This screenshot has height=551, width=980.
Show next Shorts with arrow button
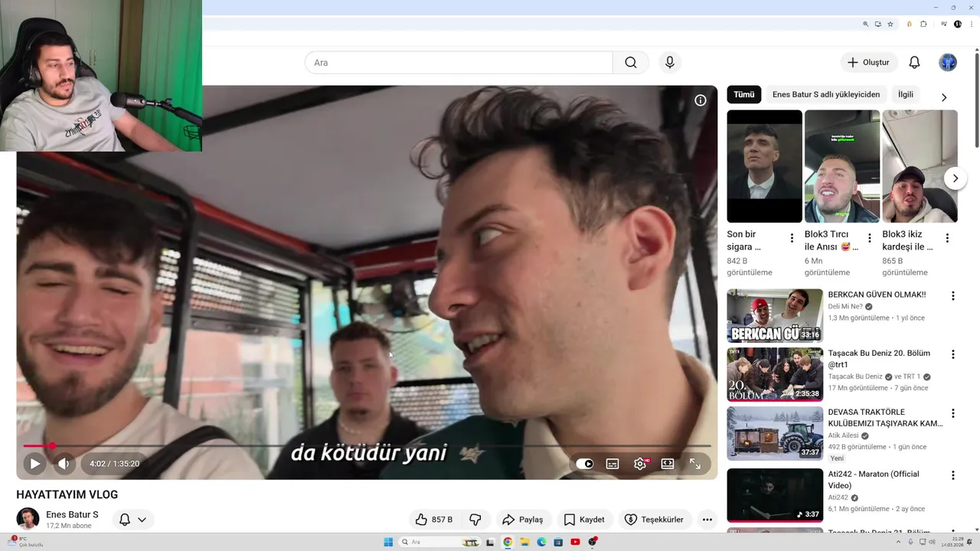pyautogui.click(x=955, y=178)
